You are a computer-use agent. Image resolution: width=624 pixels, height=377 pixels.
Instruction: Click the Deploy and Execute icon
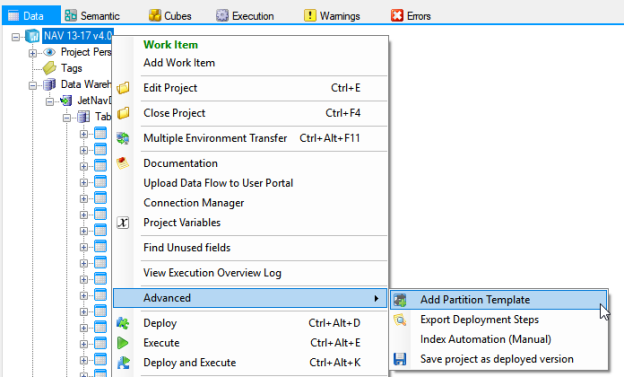click(123, 363)
